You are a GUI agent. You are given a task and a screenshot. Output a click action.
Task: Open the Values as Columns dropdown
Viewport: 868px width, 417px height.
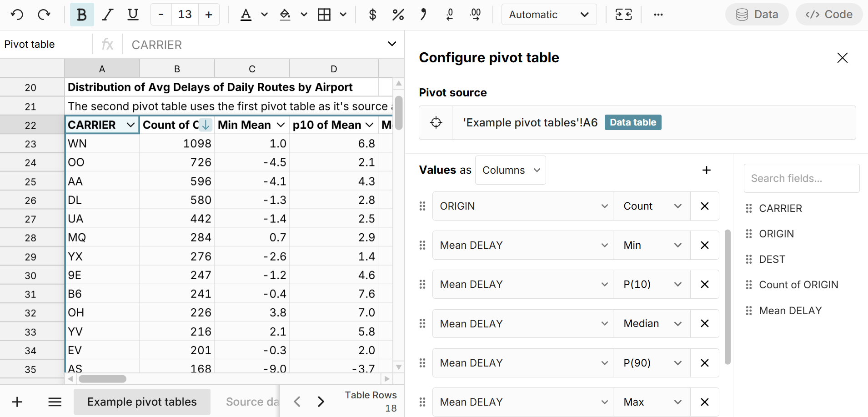click(x=510, y=170)
